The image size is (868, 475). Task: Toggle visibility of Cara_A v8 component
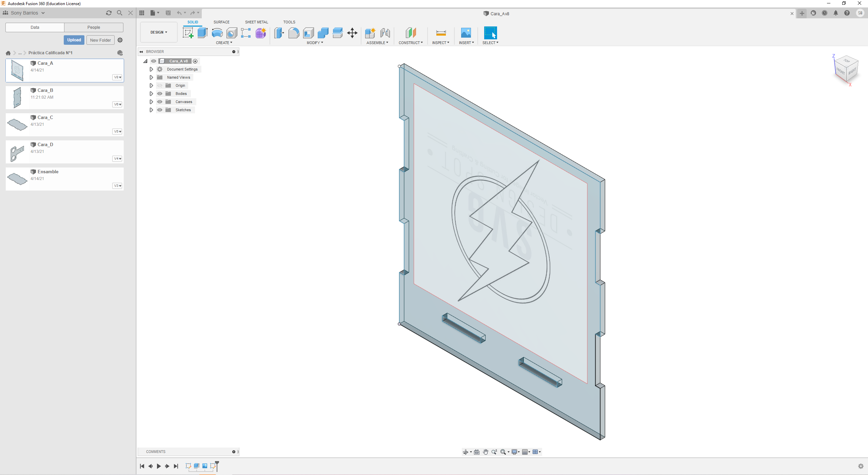(154, 61)
